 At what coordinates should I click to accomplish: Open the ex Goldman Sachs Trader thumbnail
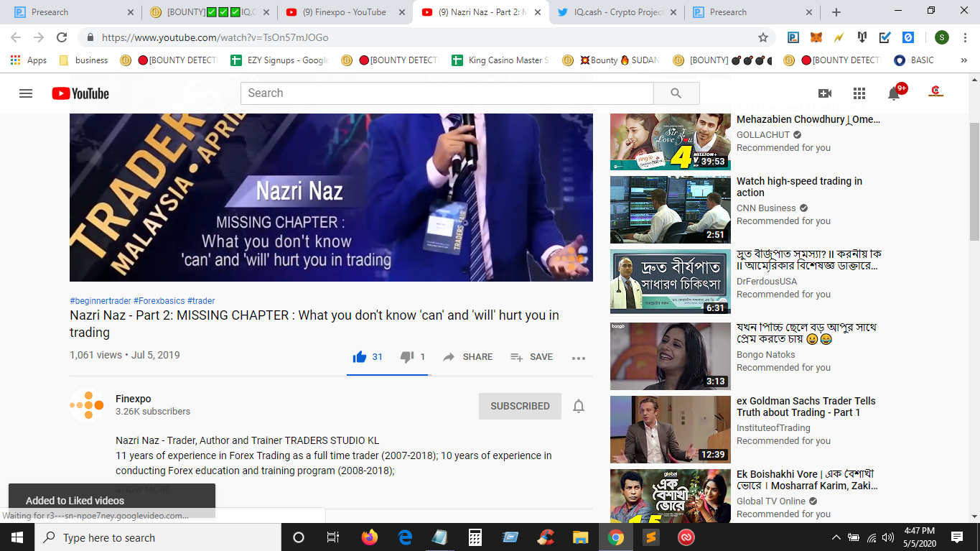pyautogui.click(x=671, y=430)
